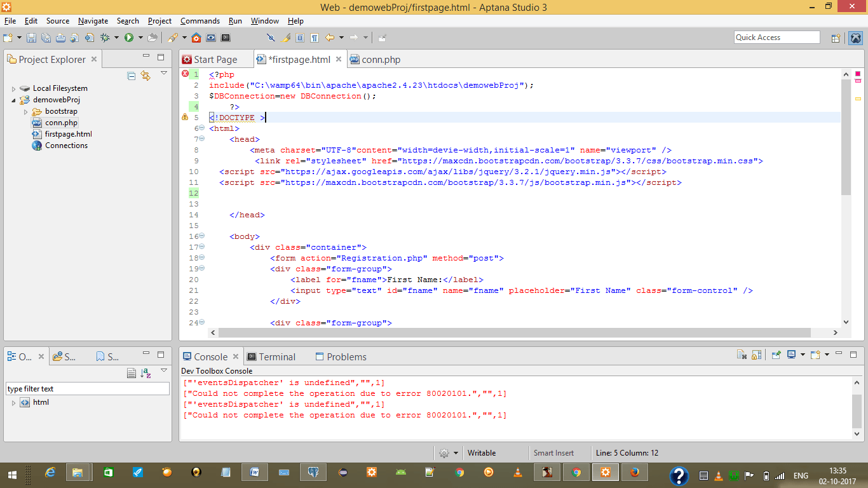The image size is (868, 488).
Task: Click the error marker on line 1
Action: (186, 74)
